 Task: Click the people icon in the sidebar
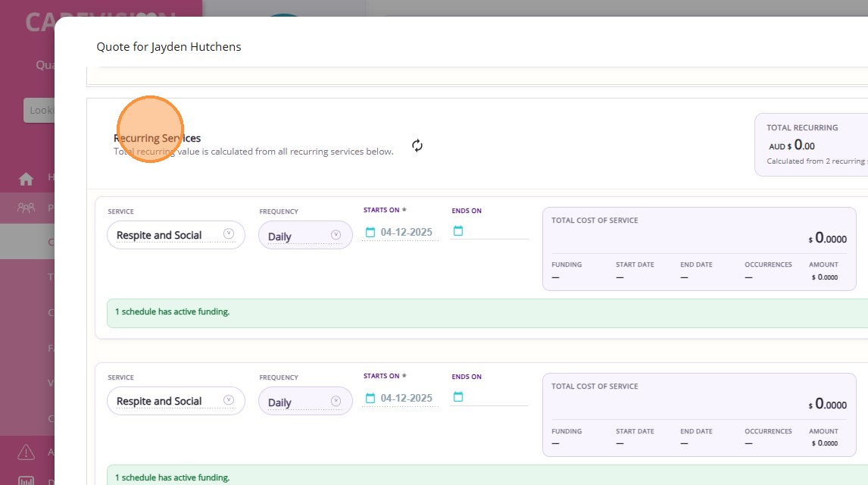pyautogui.click(x=27, y=207)
